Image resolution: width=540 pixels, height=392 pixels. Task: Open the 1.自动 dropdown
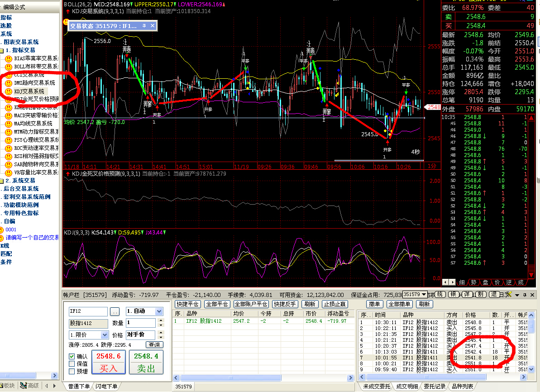[158, 311]
